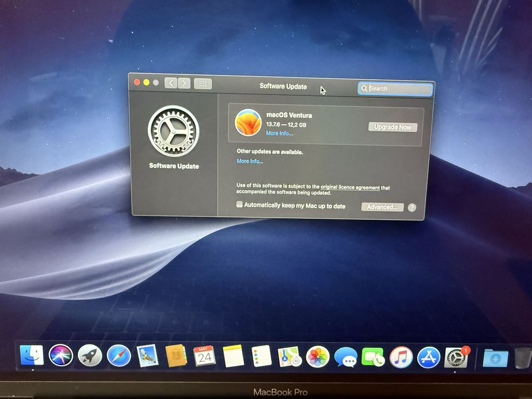Open the Contacts book icon
Viewport: 532px width, 399px height.
[x=176, y=356]
